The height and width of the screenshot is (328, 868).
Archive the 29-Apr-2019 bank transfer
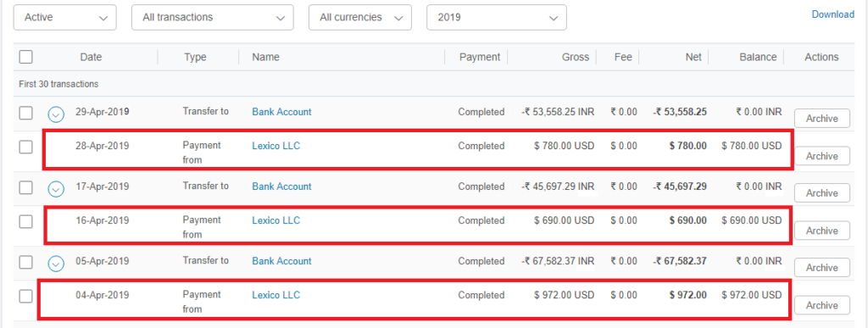pyautogui.click(x=822, y=119)
